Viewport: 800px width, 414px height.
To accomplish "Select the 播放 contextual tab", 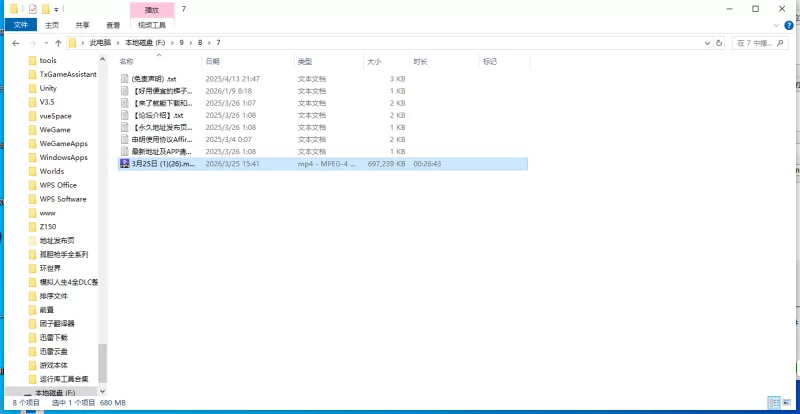I will [x=152, y=10].
